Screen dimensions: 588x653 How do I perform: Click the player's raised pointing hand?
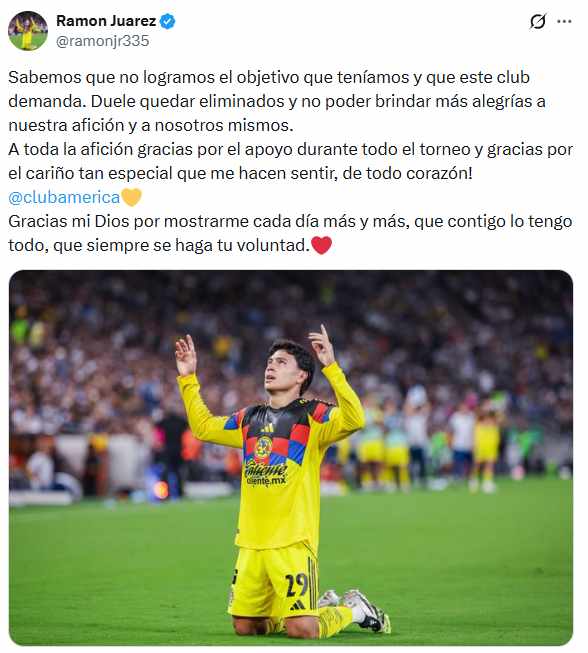point(321,345)
